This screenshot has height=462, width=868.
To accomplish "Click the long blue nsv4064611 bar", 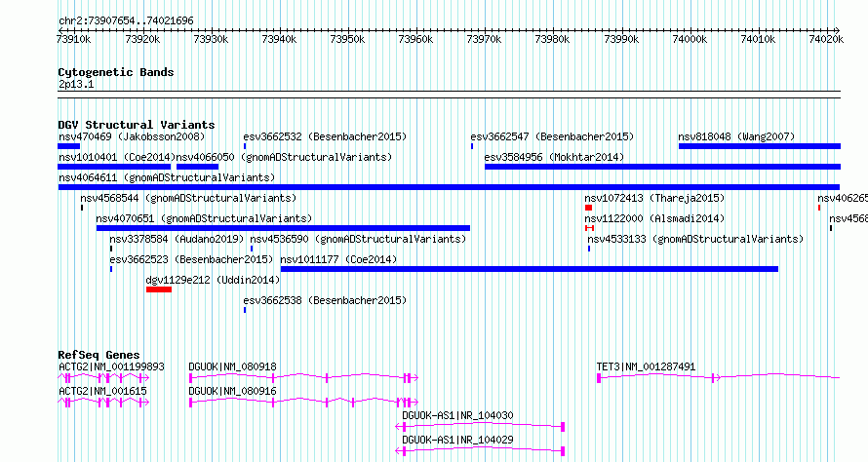I will 449,187.
